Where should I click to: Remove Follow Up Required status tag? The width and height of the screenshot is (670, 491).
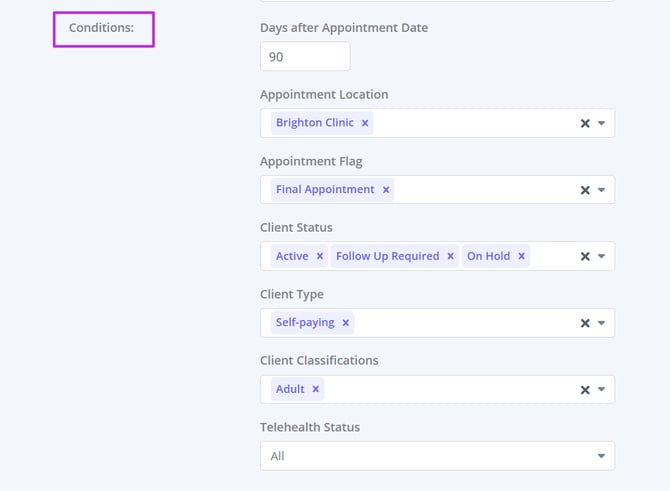(x=450, y=256)
